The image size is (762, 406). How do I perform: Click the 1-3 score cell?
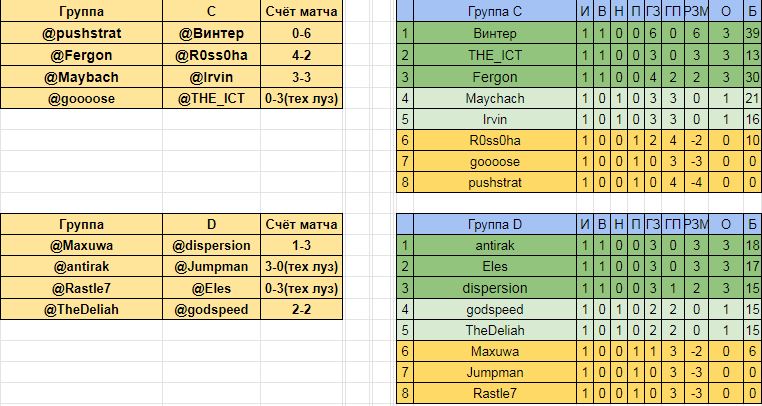pos(301,247)
